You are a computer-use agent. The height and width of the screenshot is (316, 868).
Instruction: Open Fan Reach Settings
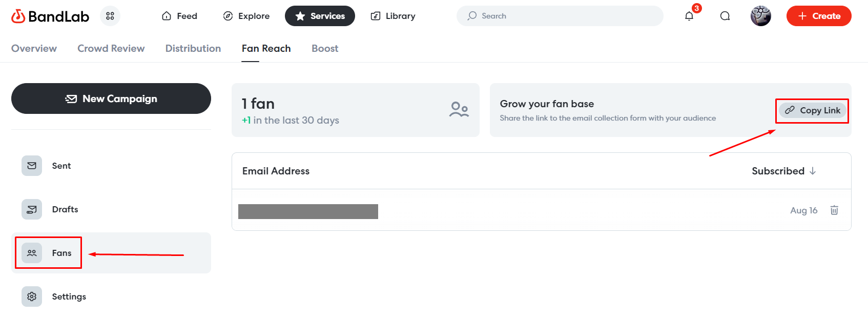pos(69,297)
